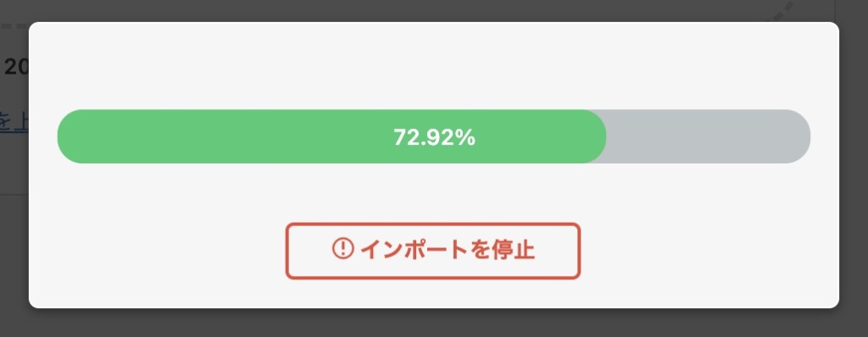Click the dark overlay strip right of the dialog
Image resolution: width=868 pixels, height=337 pixels.
coord(854,166)
